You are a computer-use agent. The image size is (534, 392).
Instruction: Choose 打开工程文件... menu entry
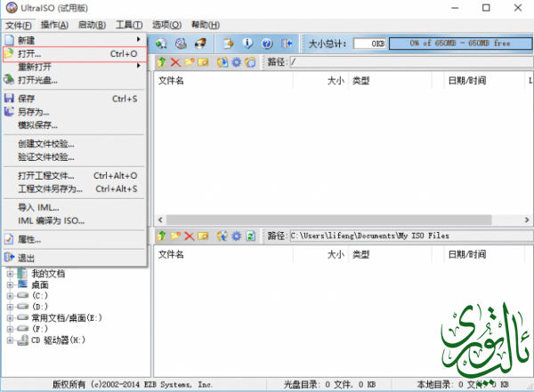[75, 176]
